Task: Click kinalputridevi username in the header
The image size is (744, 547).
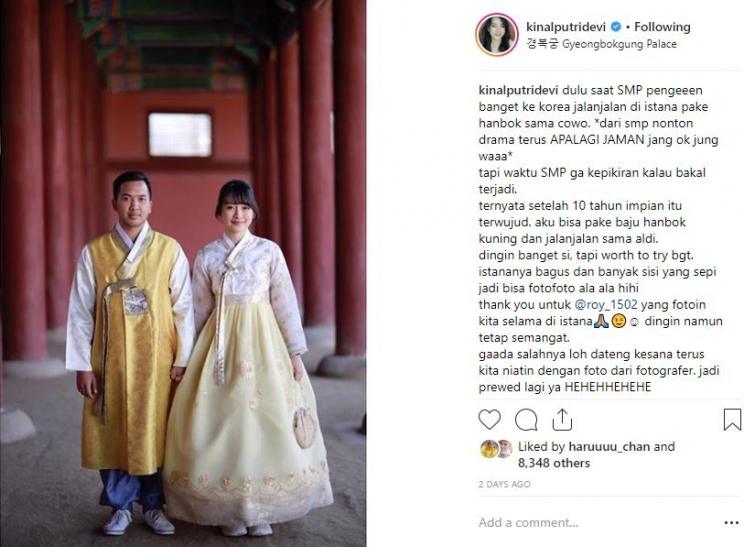Action: [x=566, y=27]
